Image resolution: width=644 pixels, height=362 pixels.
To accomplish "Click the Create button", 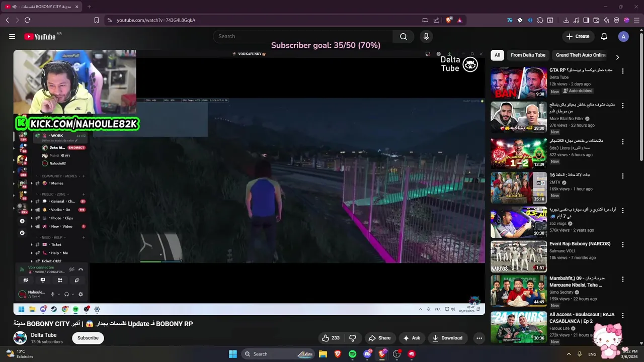I will click(578, 36).
